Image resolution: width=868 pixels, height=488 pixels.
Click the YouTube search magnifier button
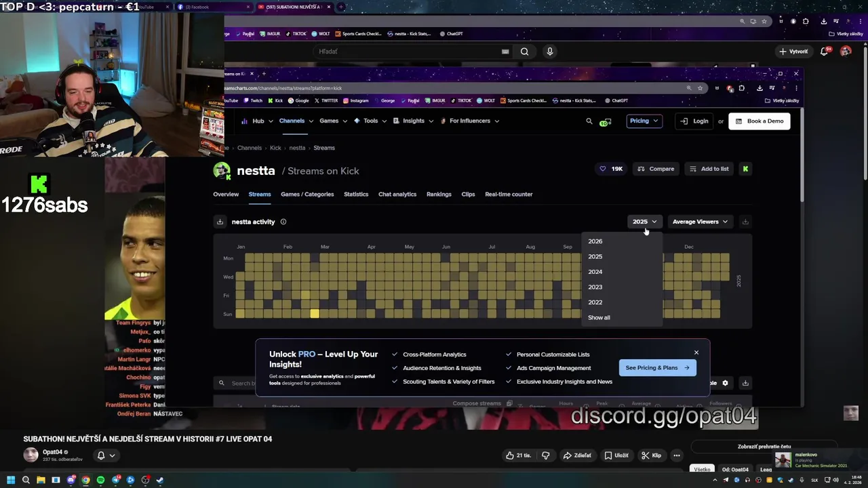point(524,52)
